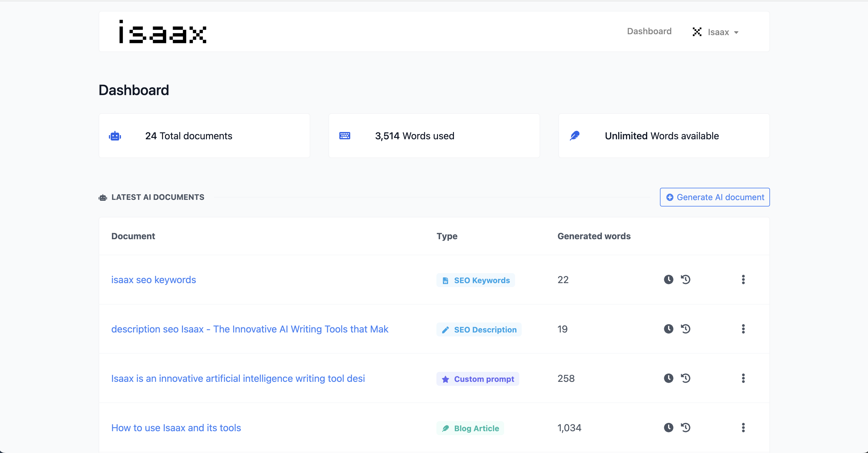This screenshot has height=453, width=868.
Task: Click the Dashboard menu item in navbar
Action: (649, 31)
